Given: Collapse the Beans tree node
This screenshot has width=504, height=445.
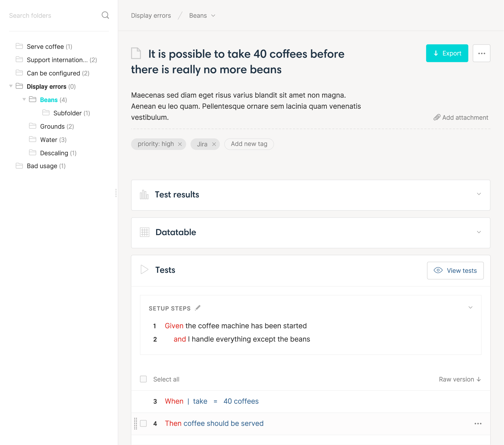Looking at the screenshot, I should point(24,99).
